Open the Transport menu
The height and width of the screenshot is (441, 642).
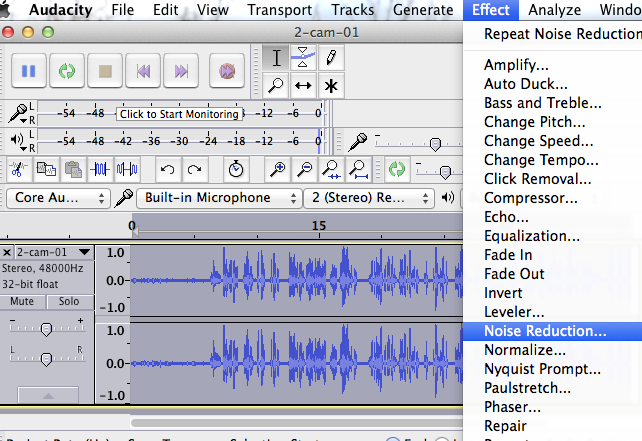[x=280, y=10]
